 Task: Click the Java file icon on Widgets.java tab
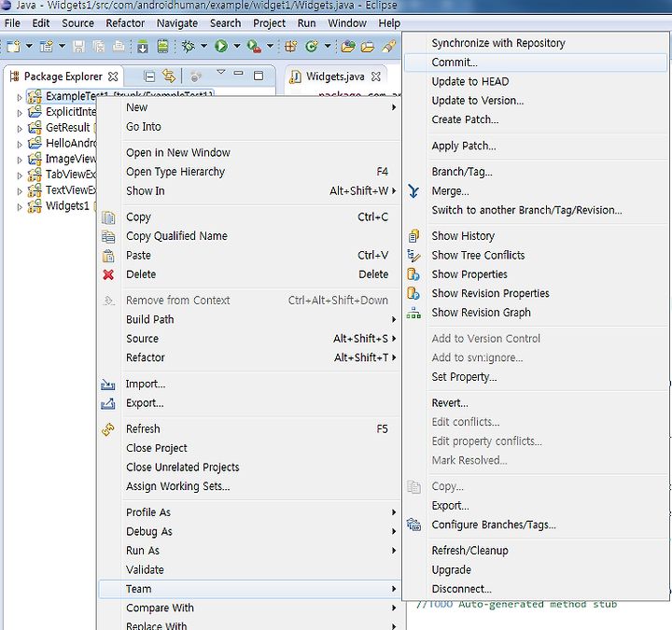[295, 77]
